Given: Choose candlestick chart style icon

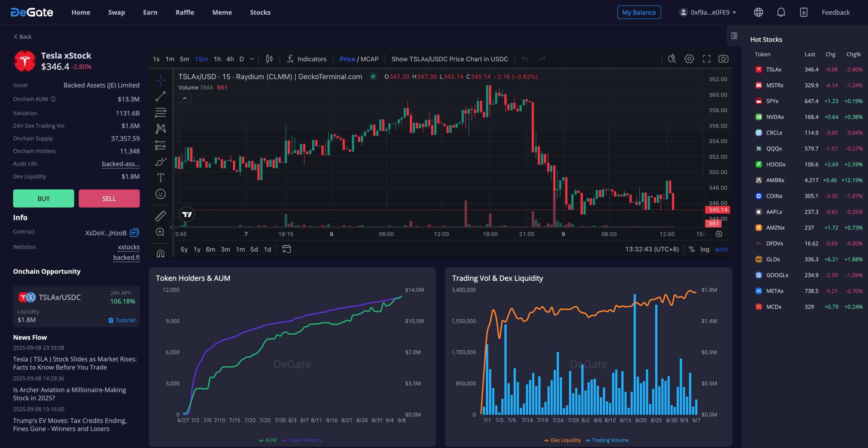Looking at the screenshot, I should [x=269, y=59].
